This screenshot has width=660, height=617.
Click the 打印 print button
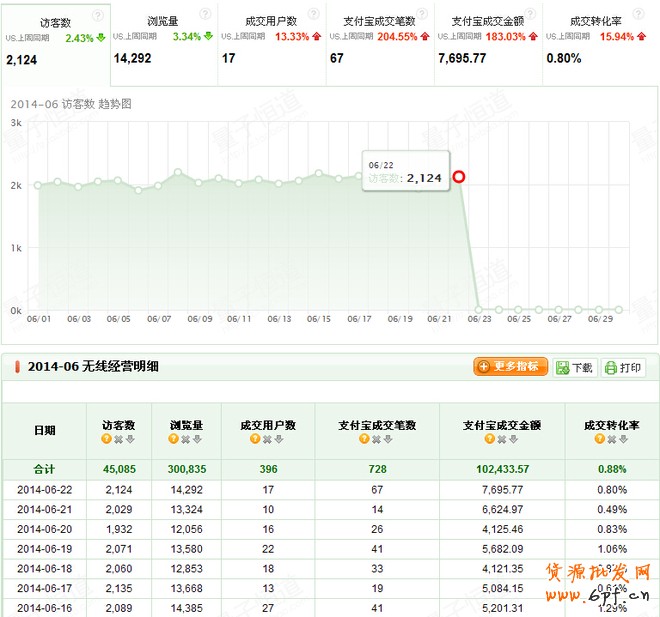[623, 368]
